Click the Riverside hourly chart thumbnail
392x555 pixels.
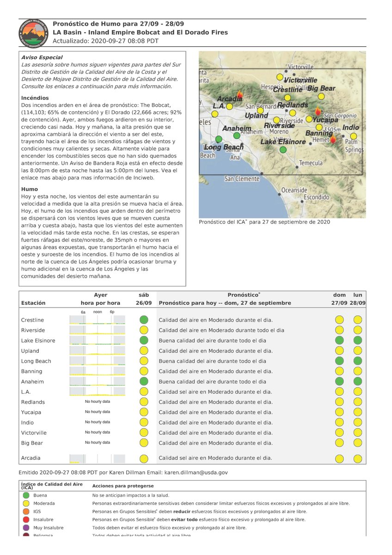97,330
